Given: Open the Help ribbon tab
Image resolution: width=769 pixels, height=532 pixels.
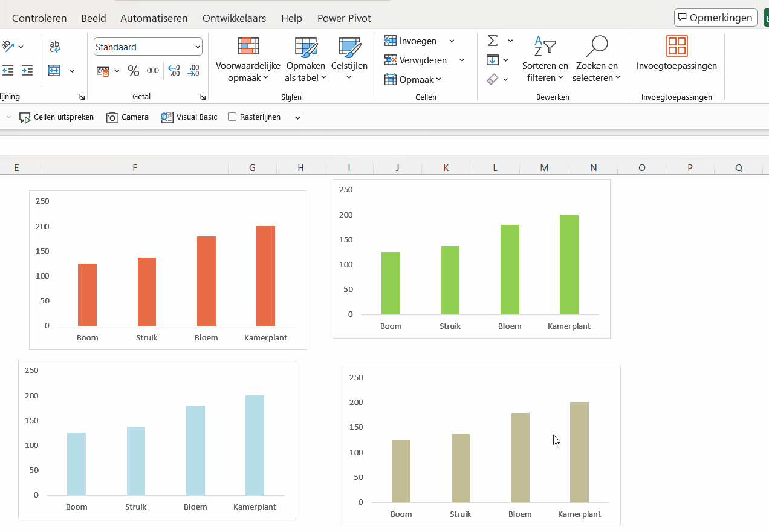Looking at the screenshot, I should [291, 18].
